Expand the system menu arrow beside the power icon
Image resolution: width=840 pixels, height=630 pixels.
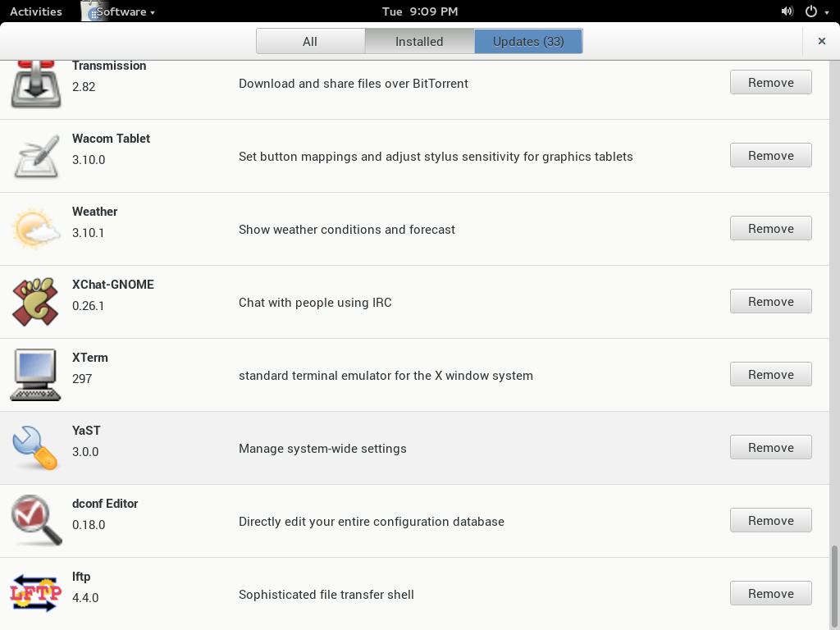tap(827, 12)
